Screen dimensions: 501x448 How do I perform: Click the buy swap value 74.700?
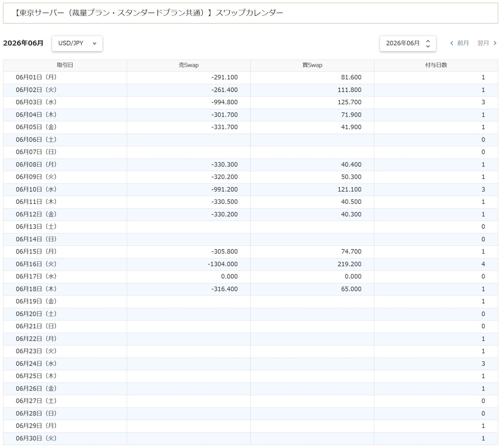(x=351, y=252)
